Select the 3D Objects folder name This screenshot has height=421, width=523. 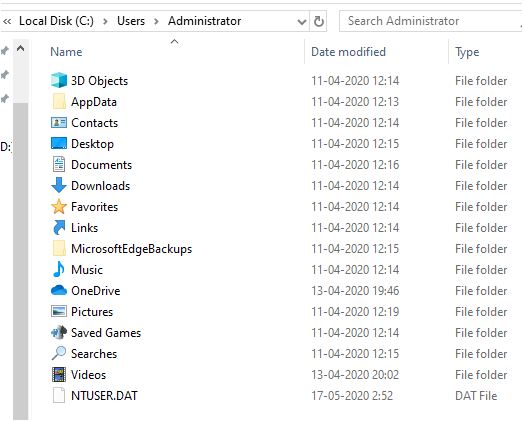(x=99, y=81)
